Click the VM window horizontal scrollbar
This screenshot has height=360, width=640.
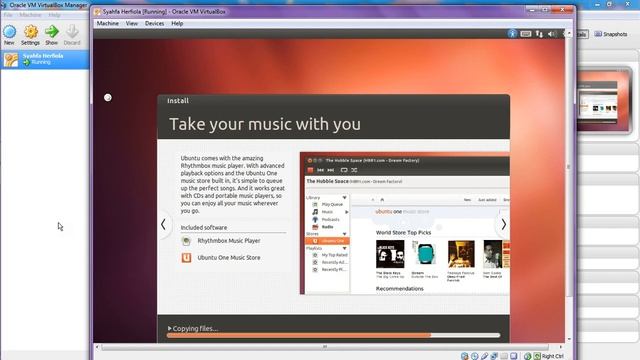[325, 347]
